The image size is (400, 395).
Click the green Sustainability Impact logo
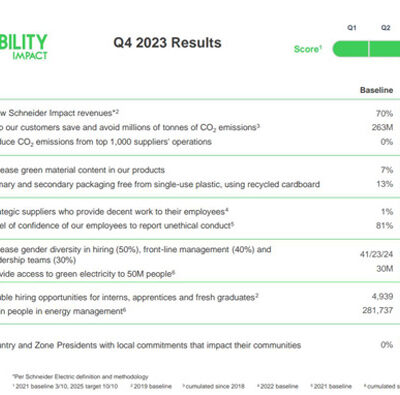pos(23,47)
